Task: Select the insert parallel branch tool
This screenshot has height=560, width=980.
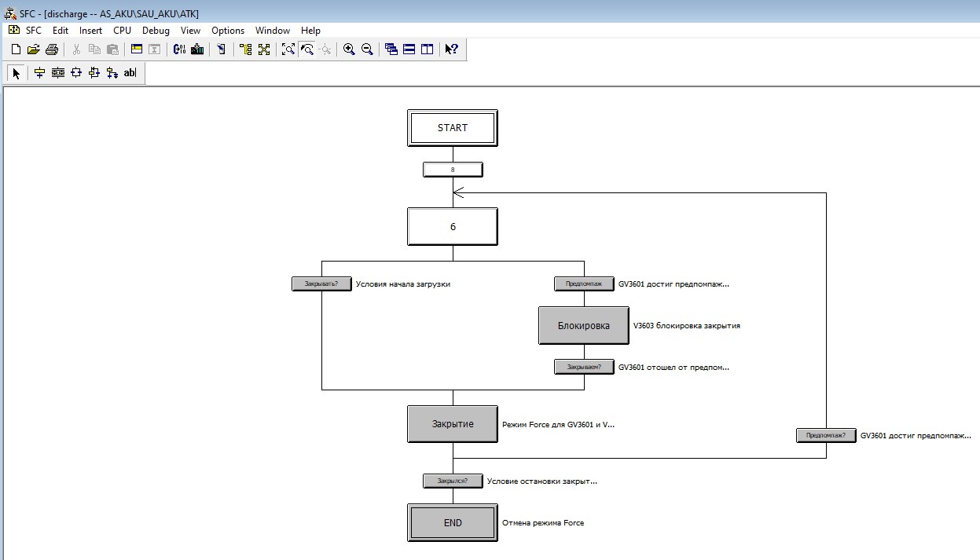Action: point(58,73)
